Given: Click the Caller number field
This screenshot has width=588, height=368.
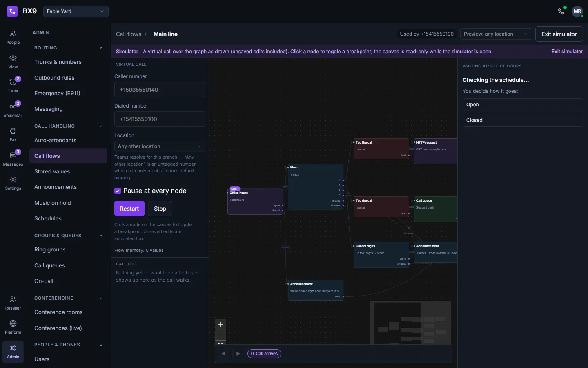Looking at the screenshot, I should coord(160,90).
